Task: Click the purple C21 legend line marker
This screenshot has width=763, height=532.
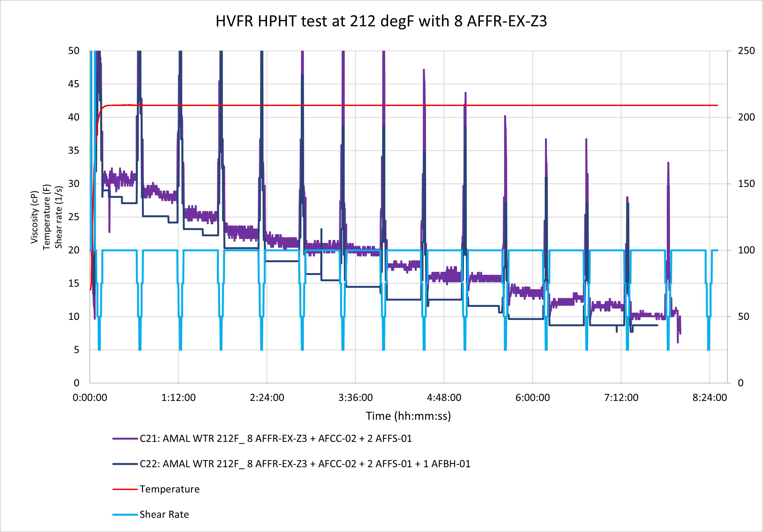Action: tap(125, 439)
